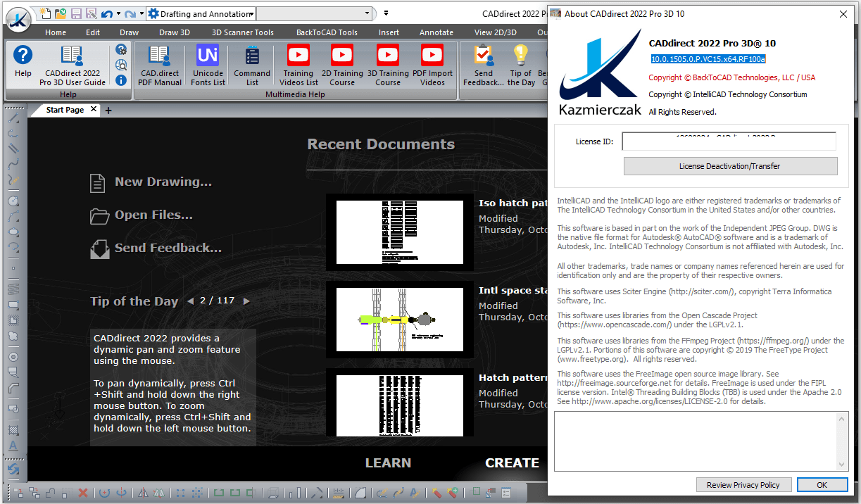This screenshot has width=861, height=504.
Task: Click License Deactivation/Transfer button
Action: tap(730, 166)
